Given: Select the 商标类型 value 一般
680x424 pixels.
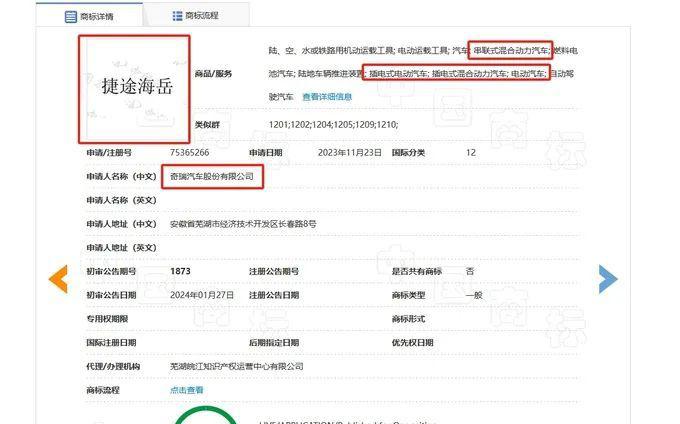Looking at the screenshot, I should coord(474,295).
